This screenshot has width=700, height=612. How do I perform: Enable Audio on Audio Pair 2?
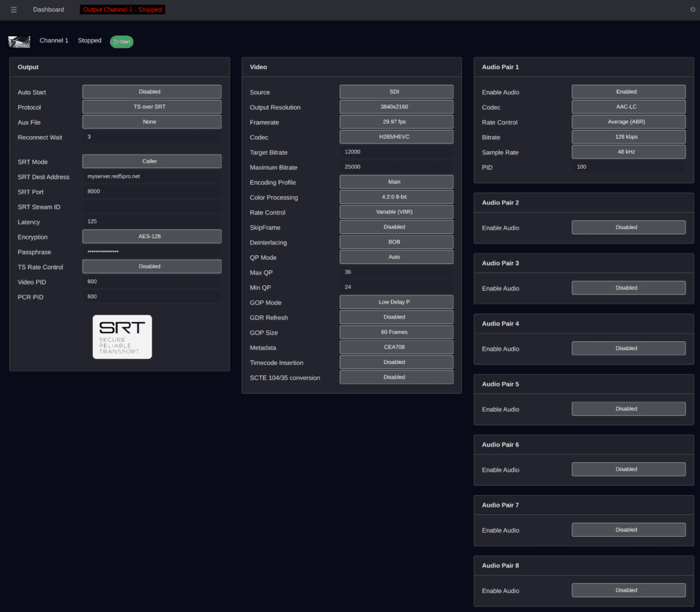pyautogui.click(x=628, y=227)
